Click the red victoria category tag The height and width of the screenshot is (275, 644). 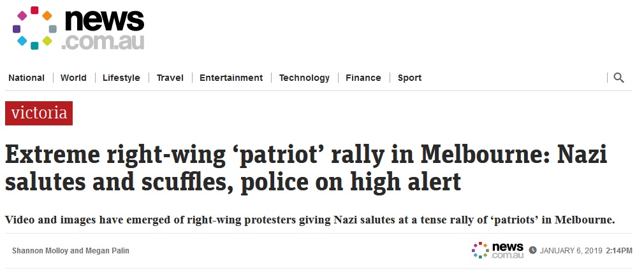[39, 113]
